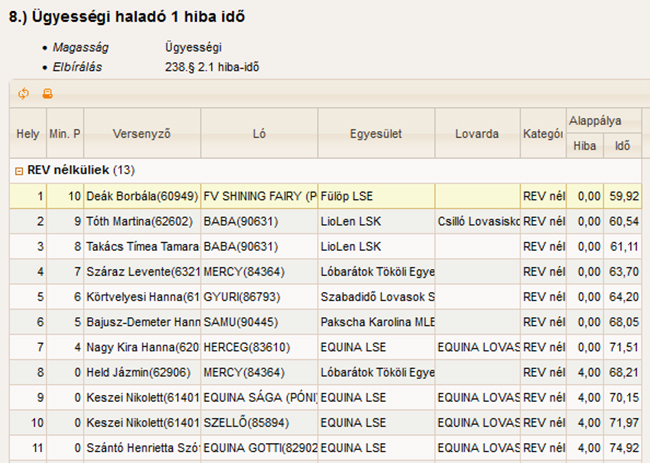Click the Kategória column header
This screenshot has width=650, height=463.
[542, 133]
